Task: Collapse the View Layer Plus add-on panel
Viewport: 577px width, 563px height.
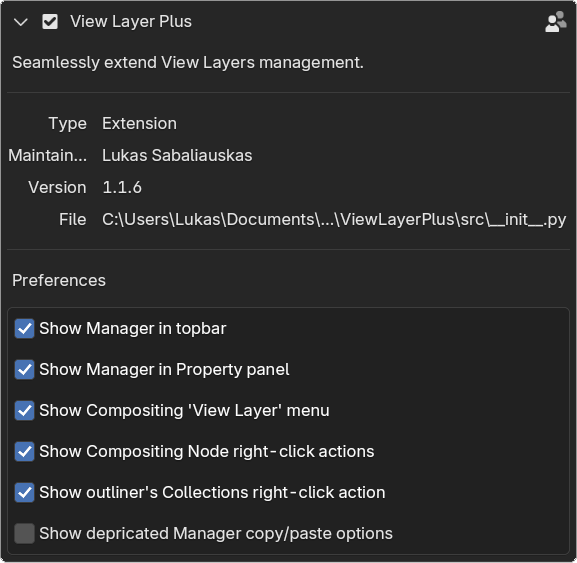Action: pos(21,22)
